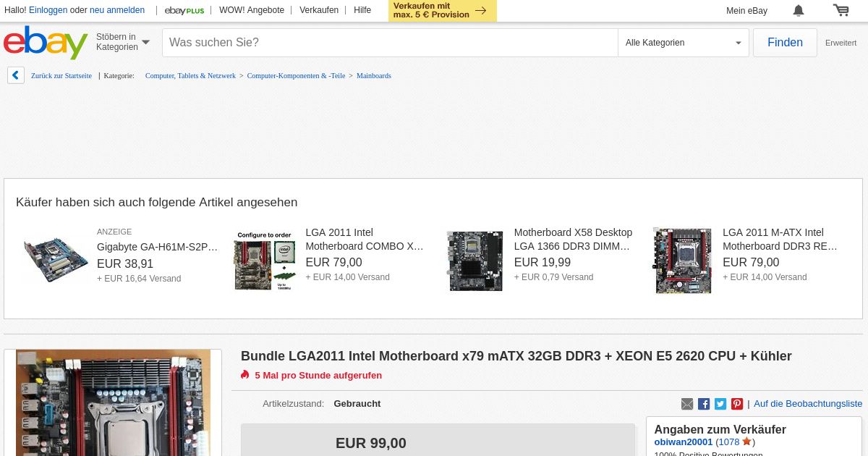Open Computer, Tablets & Netzwerk breadcrumb
The width and height of the screenshot is (868, 456).
tap(190, 75)
